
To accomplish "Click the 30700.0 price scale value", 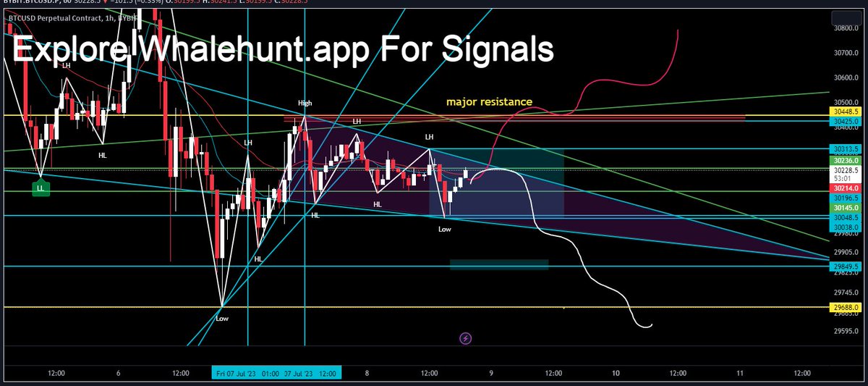I will (x=846, y=54).
